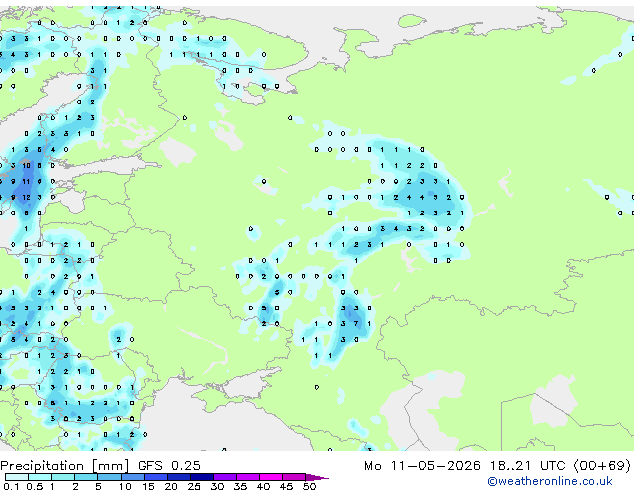Click the 0.5–1 mm legend color swatch
Viewport: 634px width, 490px height.
[x=40, y=477]
